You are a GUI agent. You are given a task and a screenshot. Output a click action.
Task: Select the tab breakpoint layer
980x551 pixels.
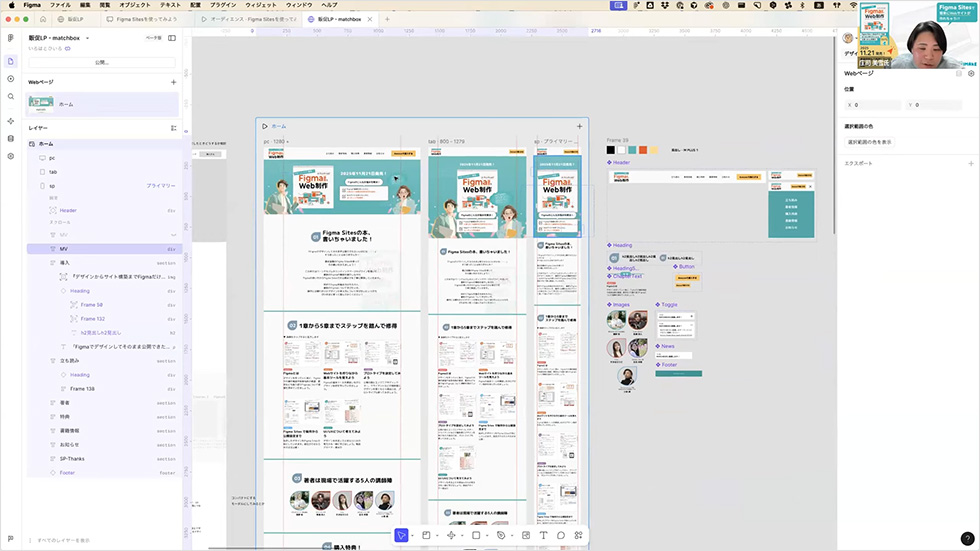tap(103, 172)
